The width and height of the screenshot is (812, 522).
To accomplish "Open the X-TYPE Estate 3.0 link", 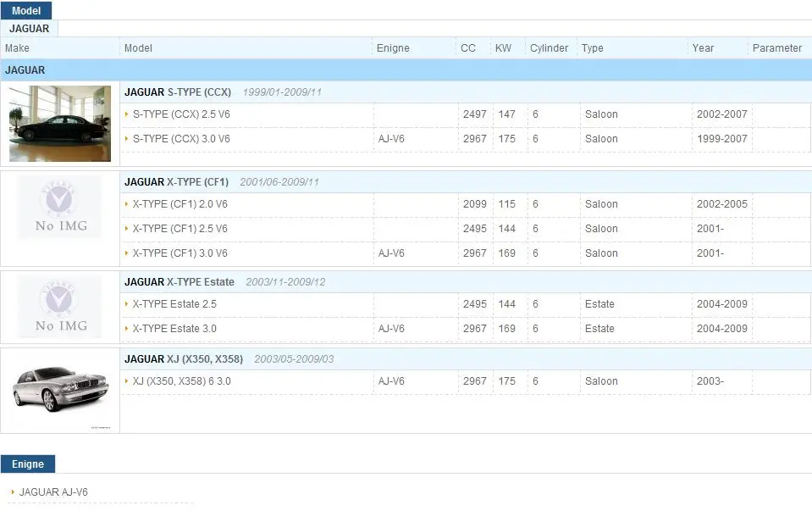I will (x=174, y=329).
